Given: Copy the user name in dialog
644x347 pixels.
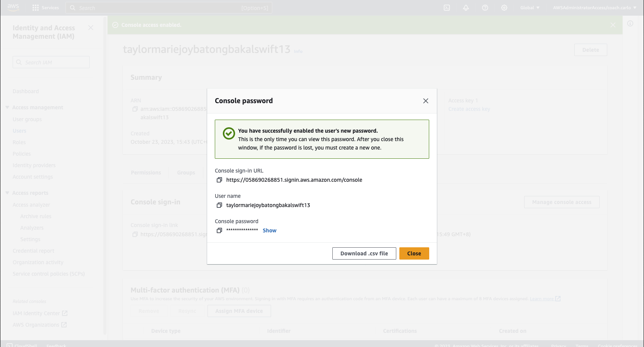Looking at the screenshot, I should pyautogui.click(x=219, y=205).
